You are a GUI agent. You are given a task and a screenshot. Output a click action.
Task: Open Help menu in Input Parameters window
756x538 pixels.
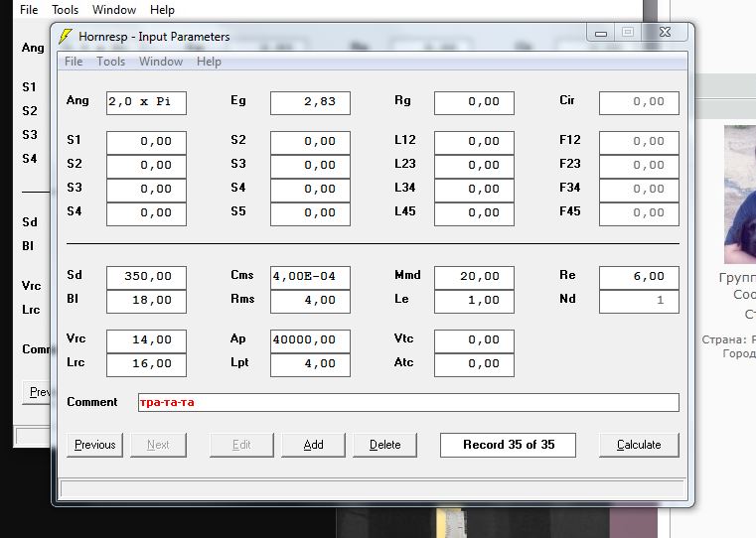click(209, 62)
